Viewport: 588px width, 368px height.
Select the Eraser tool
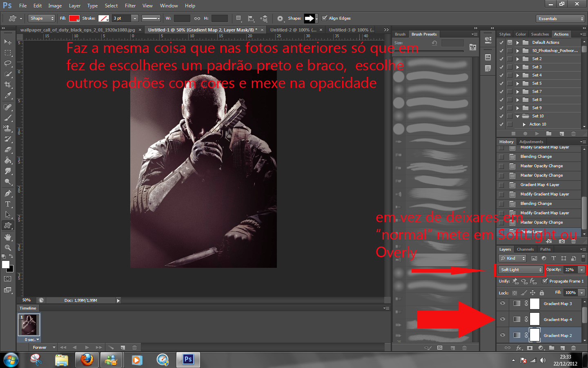click(x=8, y=150)
